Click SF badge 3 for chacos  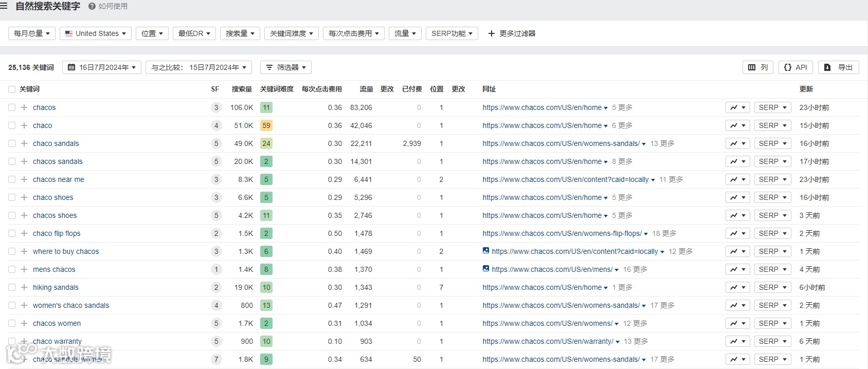tap(216, 107)
